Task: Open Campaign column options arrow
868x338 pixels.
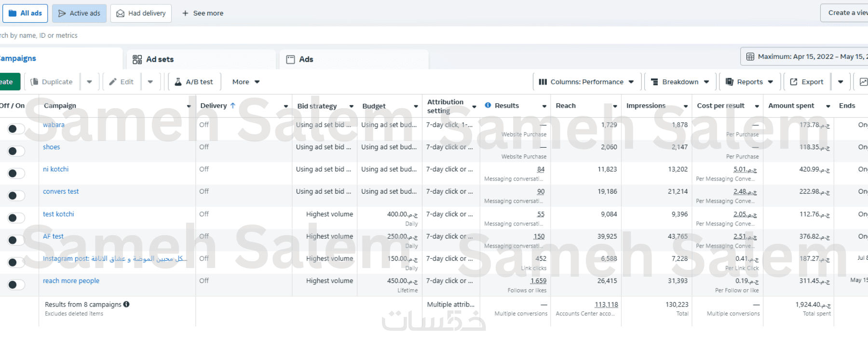Action: pyautogui.click(x=189, y=106)
